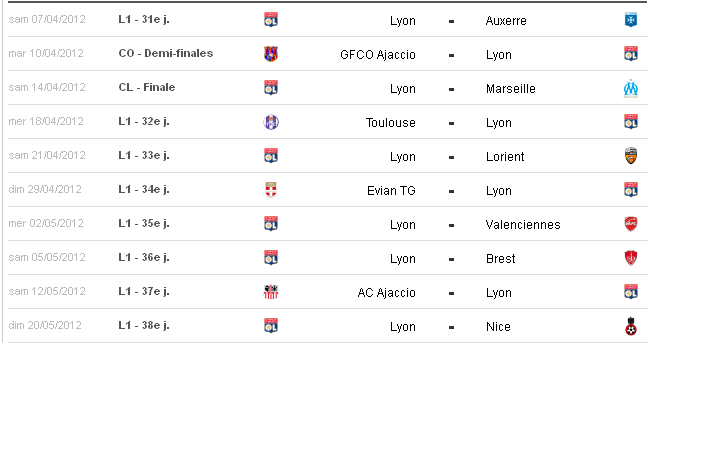The height and width of the screenshot is (450, 720).
Task: Click the date sam 07/04/2012
Action: [x=47, y=19]
